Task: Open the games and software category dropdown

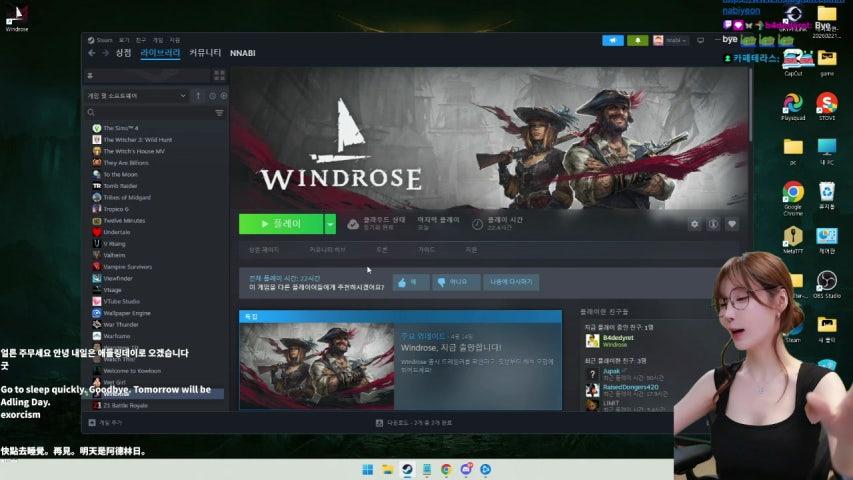Action: (x=137, y=96)
